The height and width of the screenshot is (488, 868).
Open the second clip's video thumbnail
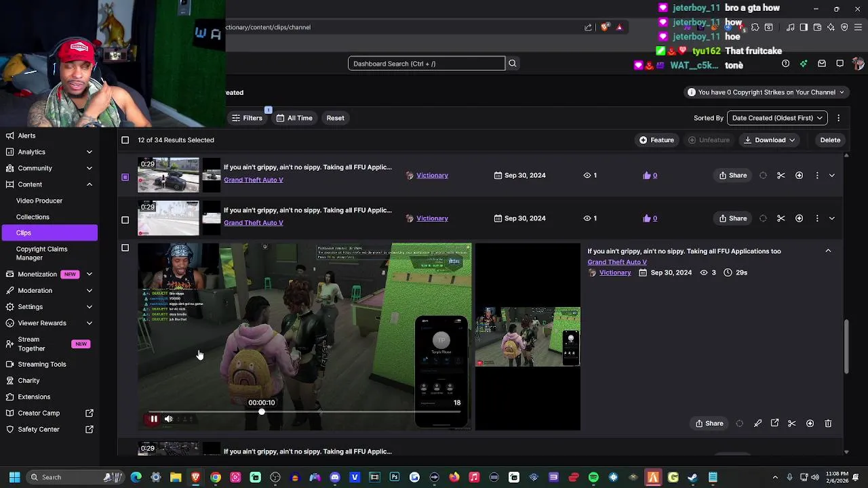(x=168, y=218)
